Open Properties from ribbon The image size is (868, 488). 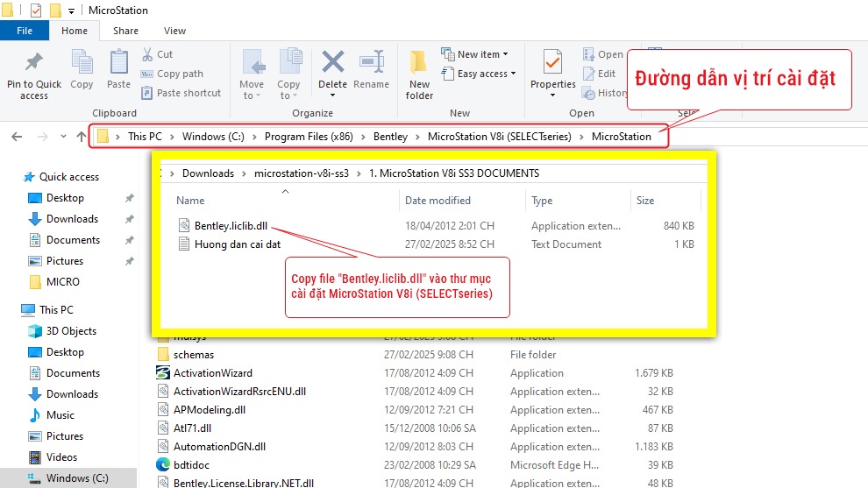click(x=552, y=73)
